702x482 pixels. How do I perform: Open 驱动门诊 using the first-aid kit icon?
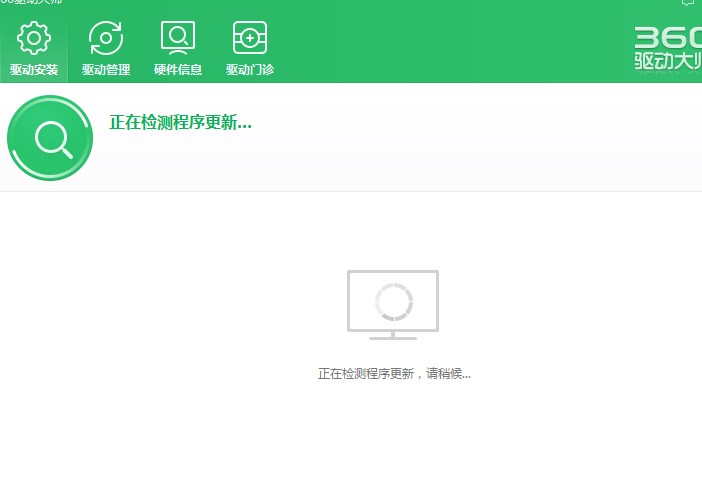(249, 39)
